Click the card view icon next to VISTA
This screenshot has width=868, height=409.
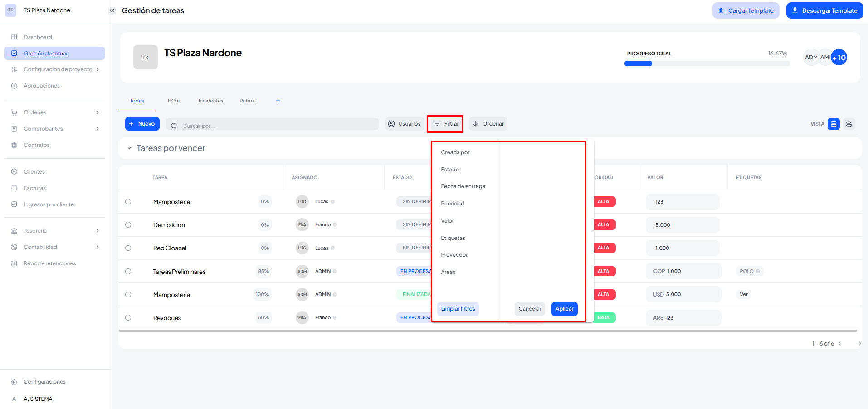point(834,124)
